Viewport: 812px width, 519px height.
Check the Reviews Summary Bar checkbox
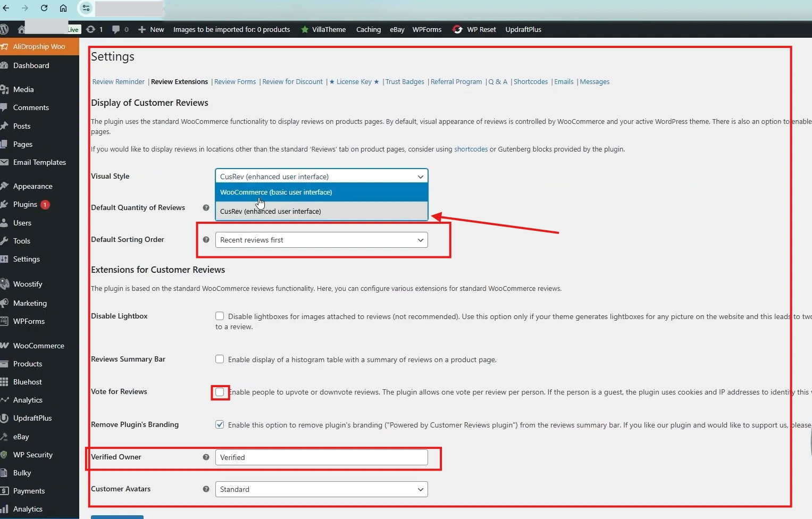(x=220, y=359)
